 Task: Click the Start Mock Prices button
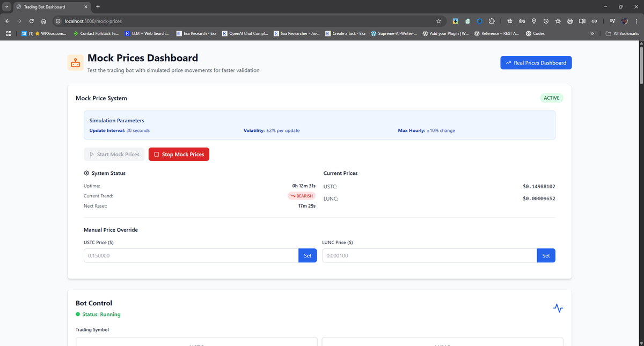tap(114, 154)
